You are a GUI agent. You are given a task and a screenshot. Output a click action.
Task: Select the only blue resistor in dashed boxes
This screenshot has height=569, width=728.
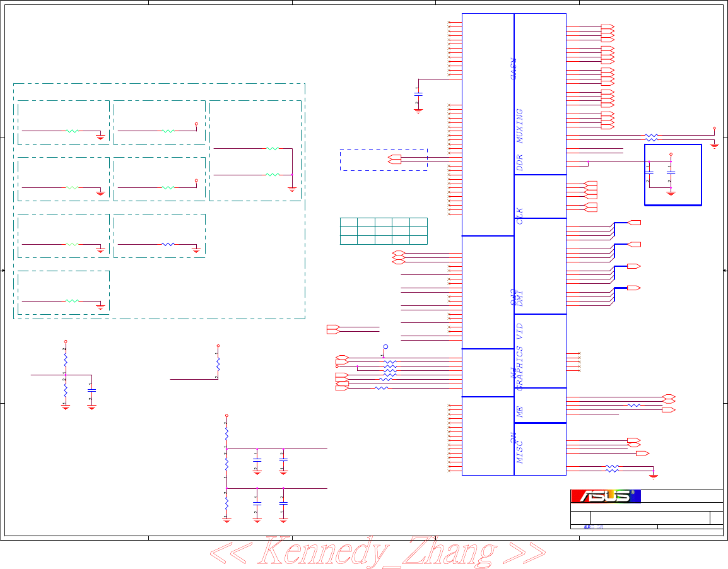[168, 244]
